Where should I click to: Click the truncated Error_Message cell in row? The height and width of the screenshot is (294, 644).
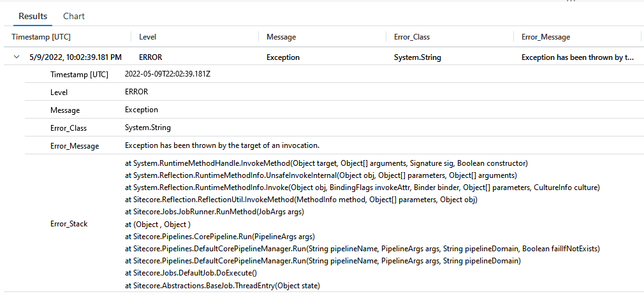[x=577, y=57]
